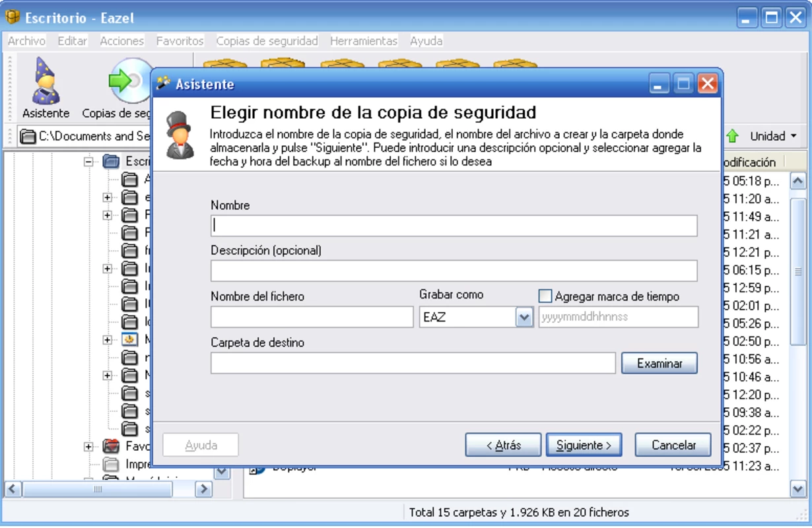Click the Copias de seguridad disc icon
The width and height of the screenshot is (812, 528).
point(129,81)
